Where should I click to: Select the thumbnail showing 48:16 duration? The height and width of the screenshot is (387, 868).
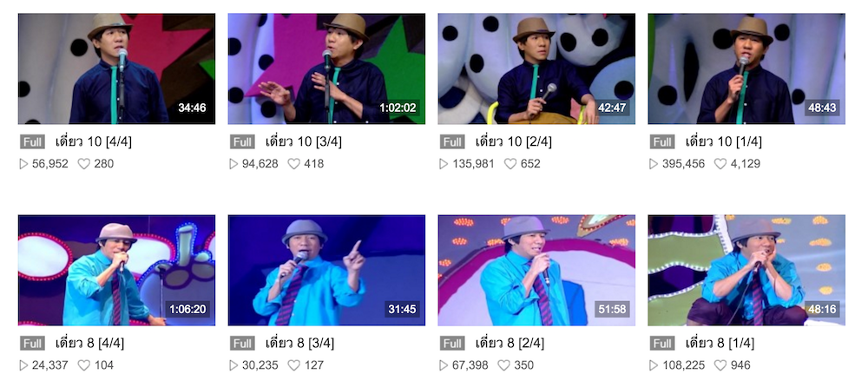pyautogui.click(x=746, y=270)
